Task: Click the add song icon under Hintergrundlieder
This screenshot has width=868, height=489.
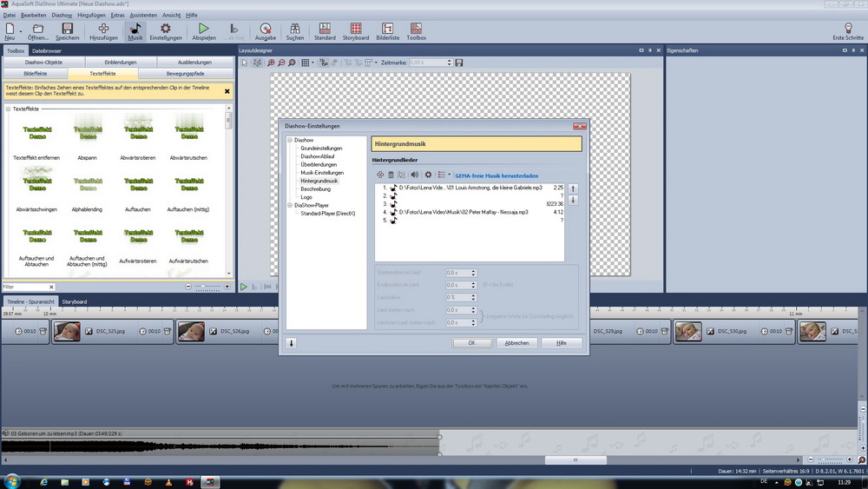Action: pos(379,175)
